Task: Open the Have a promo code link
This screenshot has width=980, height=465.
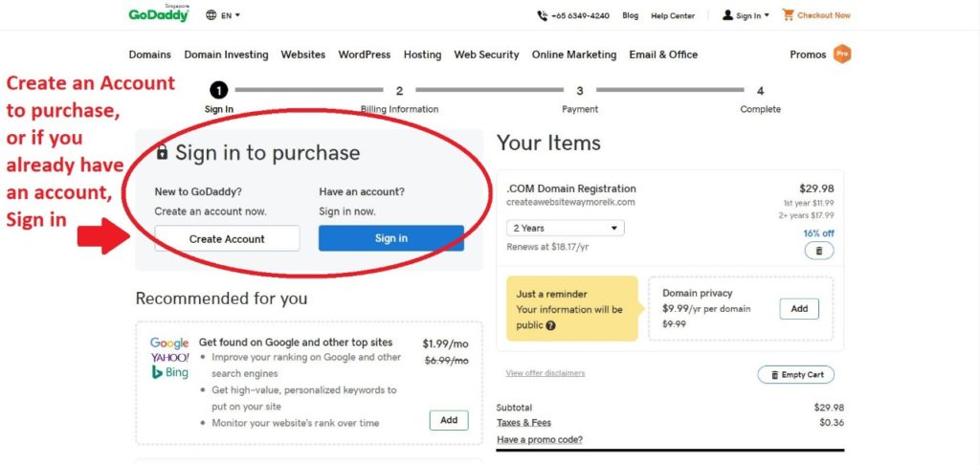Action: point(540,439)
